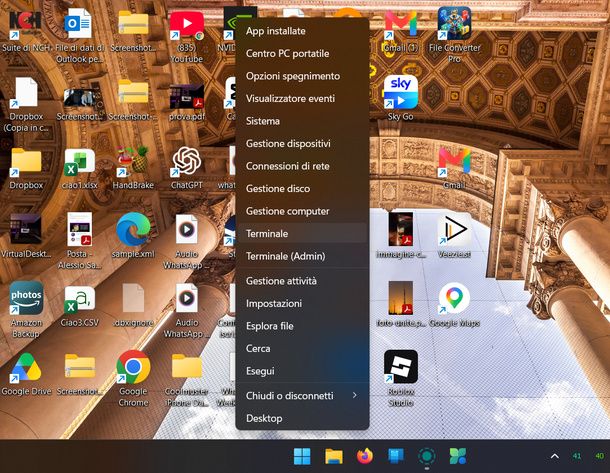The width and height of the screenshot is (610, 473).
Task: Open the VirtualDeskt... desktop icon
Action: pos(26,229)
